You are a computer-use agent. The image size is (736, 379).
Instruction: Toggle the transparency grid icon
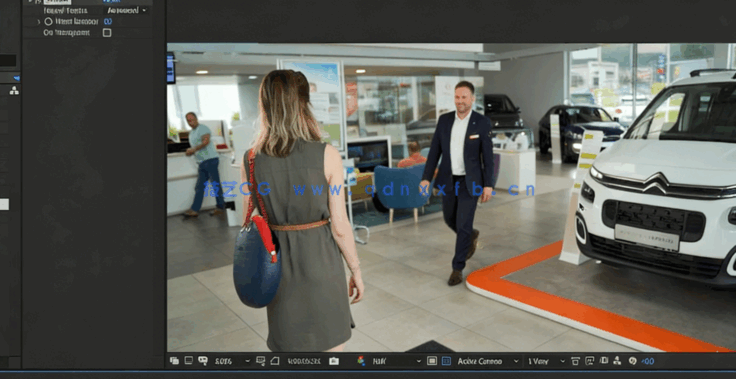click(x=446, y=361)
